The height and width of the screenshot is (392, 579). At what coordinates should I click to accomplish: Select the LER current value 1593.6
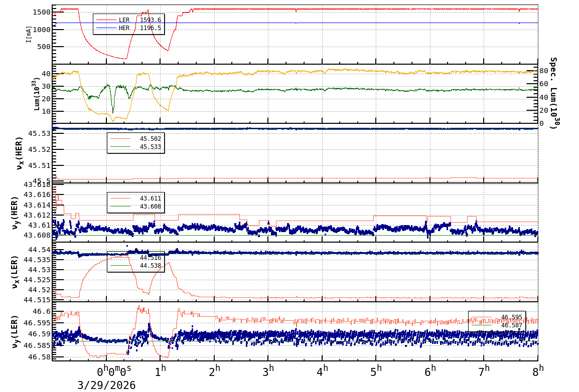point(151,20)
